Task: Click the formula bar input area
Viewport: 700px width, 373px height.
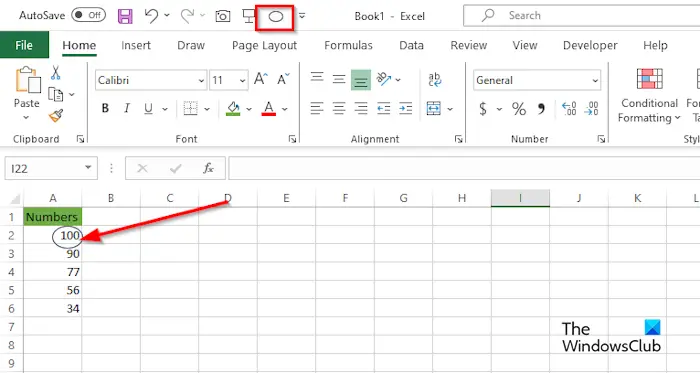Action: point(464,168)
